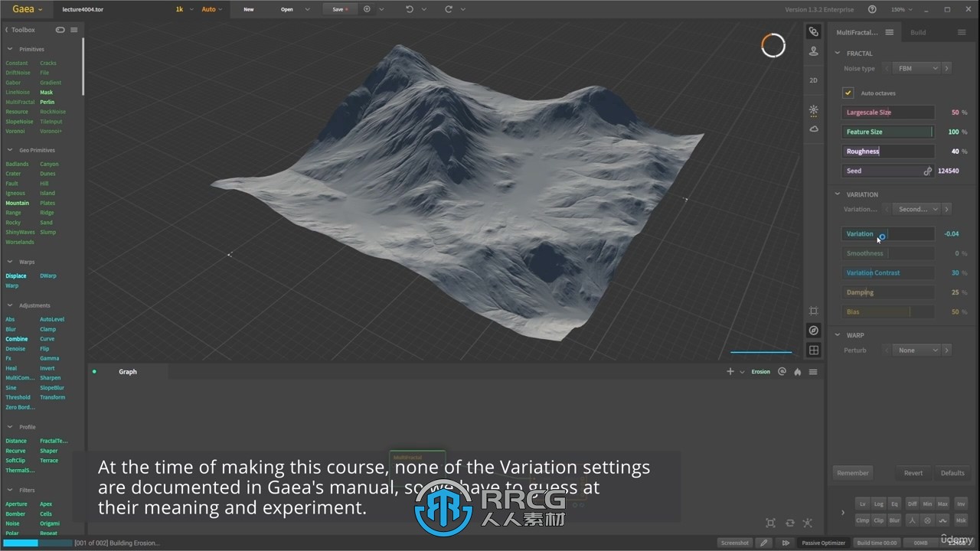Screen dimensions: 980x551
Task: Open the MultiFractal tab hamburger menu
Action: [889, 32]
